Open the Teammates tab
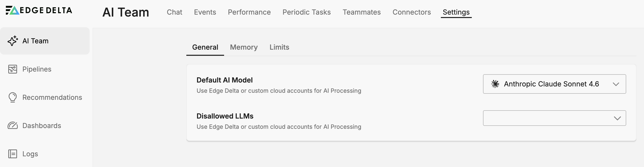This screenshot has width=644, height=167. [x=361, y=12]
